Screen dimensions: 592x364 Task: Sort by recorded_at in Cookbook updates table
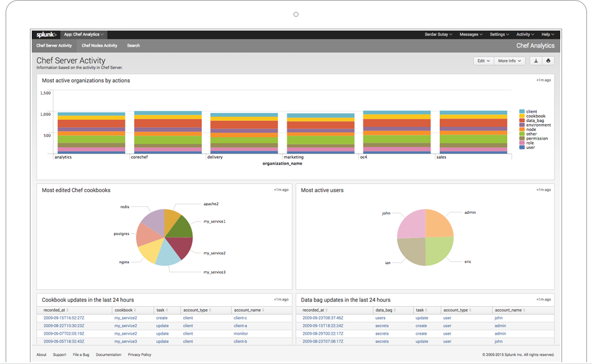pyautogui.click(x=56, y=310)
